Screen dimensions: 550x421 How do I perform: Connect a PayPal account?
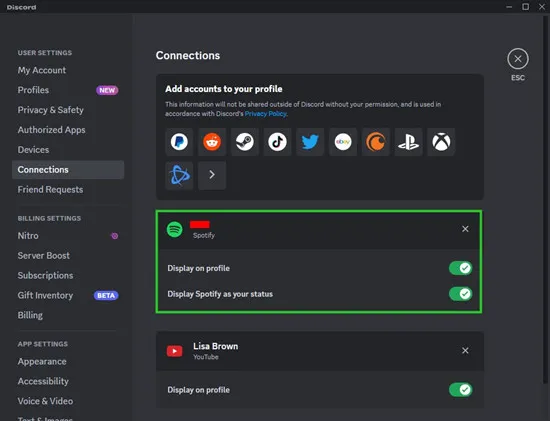[179, 142]
